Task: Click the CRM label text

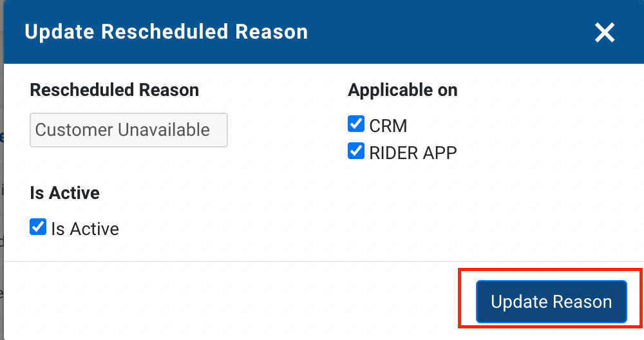Action: click(x=388, y=125)
